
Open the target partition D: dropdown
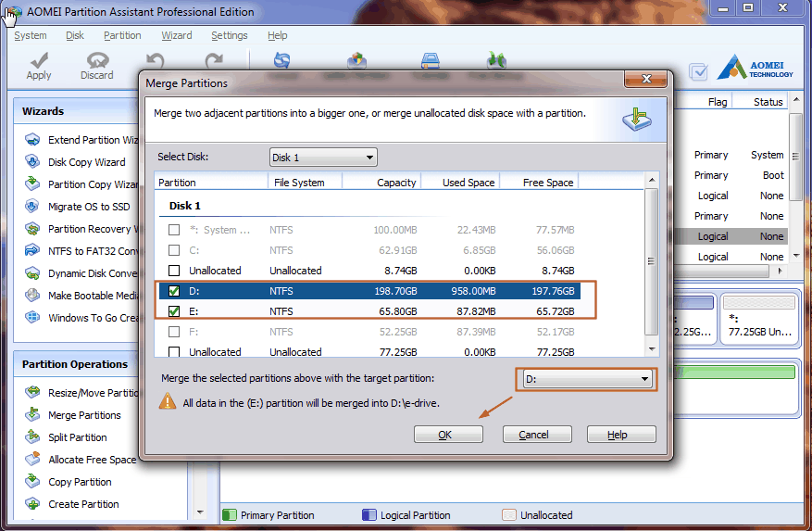click(x=586, y=379)
